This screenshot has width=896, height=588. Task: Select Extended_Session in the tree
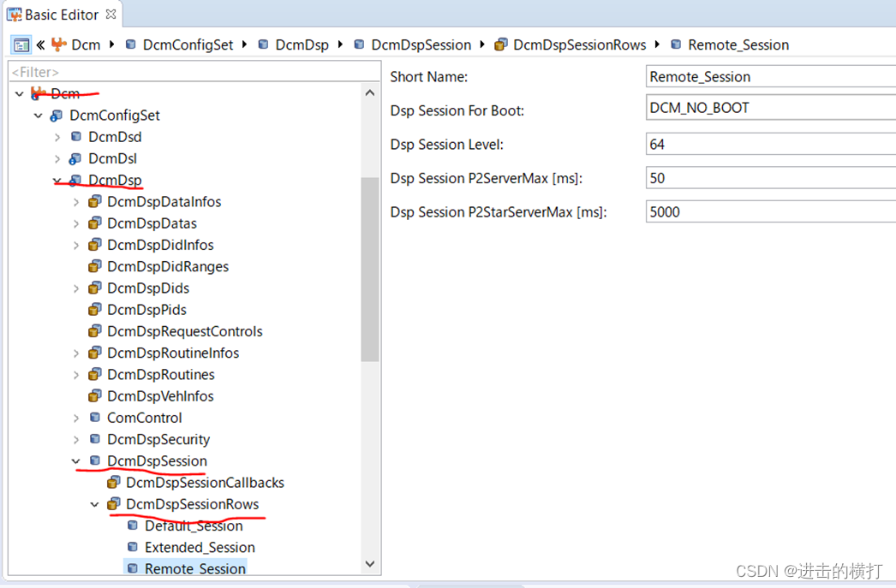pos(200,548)
